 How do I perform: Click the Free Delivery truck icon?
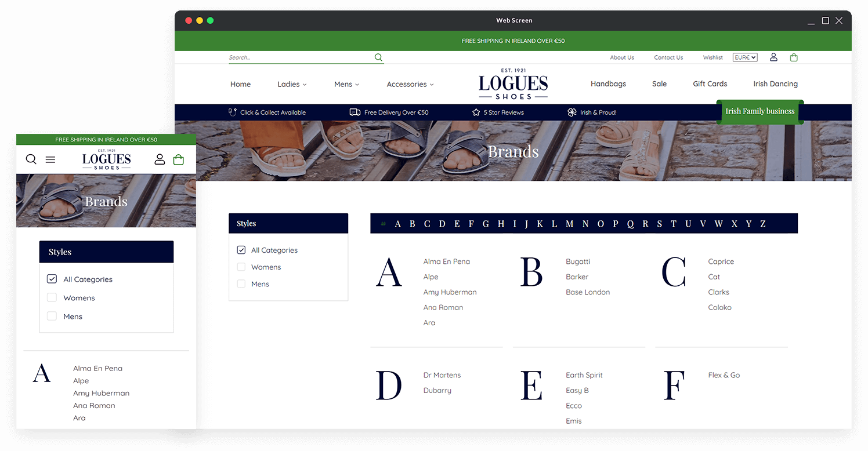[x=355, y=112]
